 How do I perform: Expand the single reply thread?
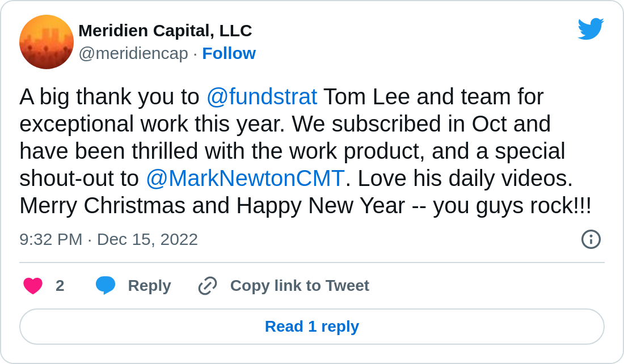pos(312,326)
